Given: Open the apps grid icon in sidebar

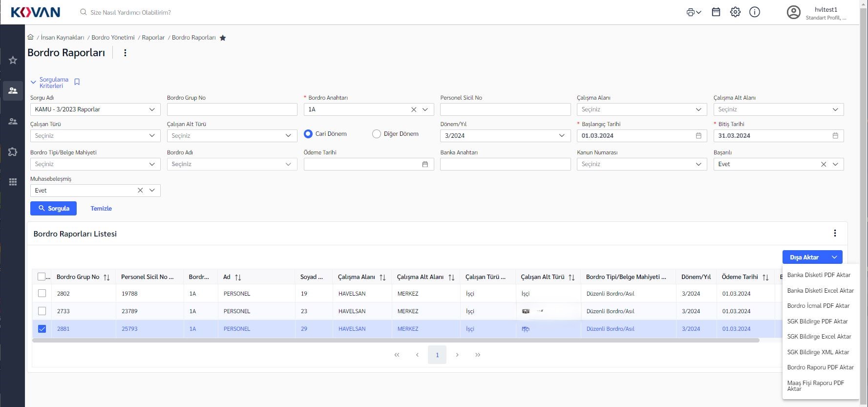Looking at the screenshot, I should tap(13, 182).
